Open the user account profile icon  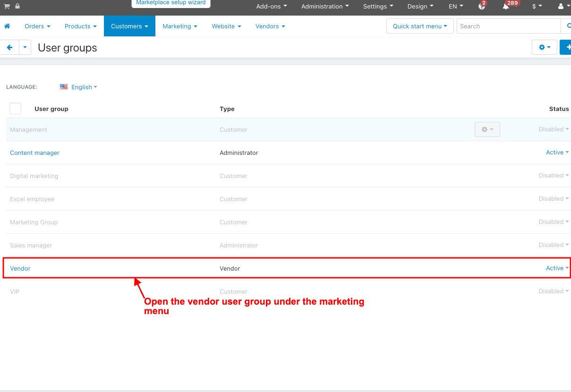click(561, 7)
